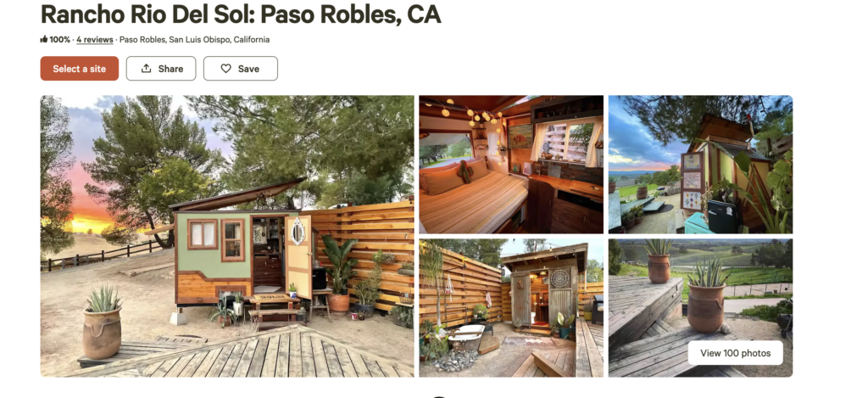Open the outdoor bathtub courtyard photo

(x=511, y=308)
